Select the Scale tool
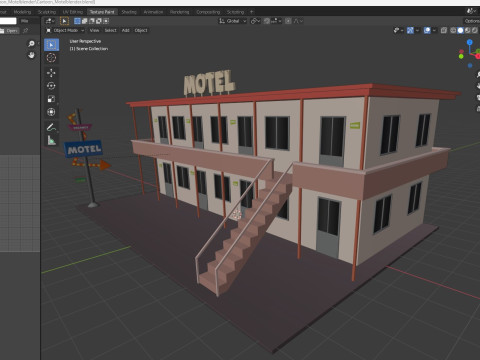 51,99
